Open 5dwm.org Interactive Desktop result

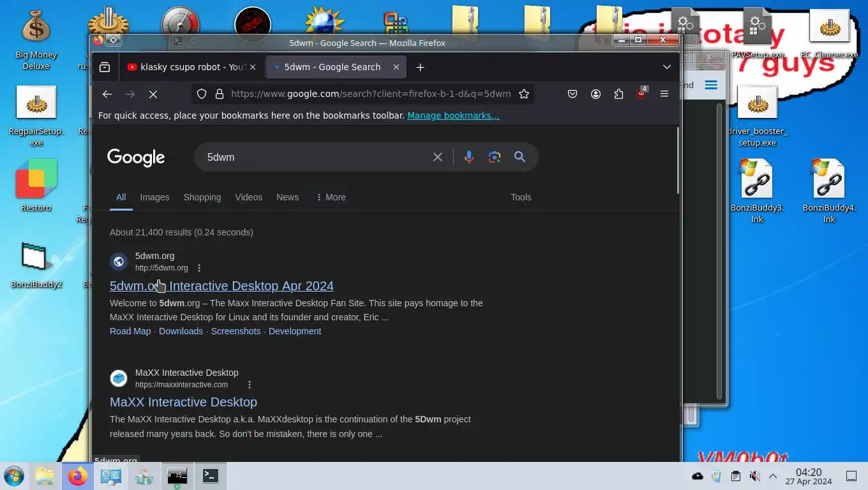[x=221, y=286]
